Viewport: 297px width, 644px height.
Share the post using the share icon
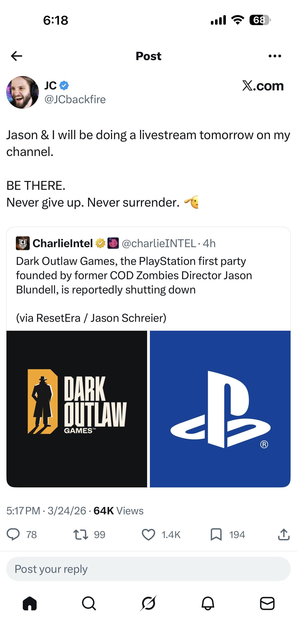tap(284, 535)
